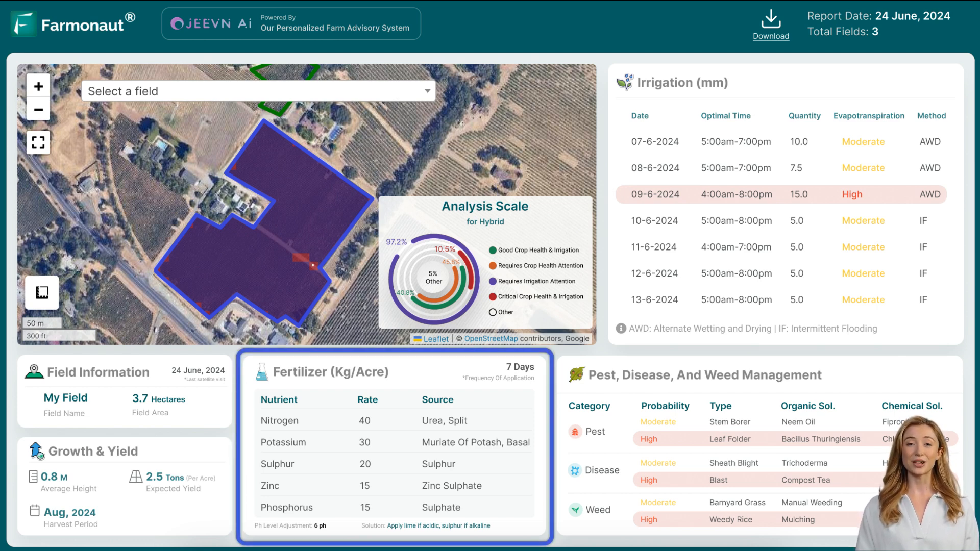Click the red marker pin on the map
Screen dimensions: 980x551
pyautogui.click(x=313, y=264)
